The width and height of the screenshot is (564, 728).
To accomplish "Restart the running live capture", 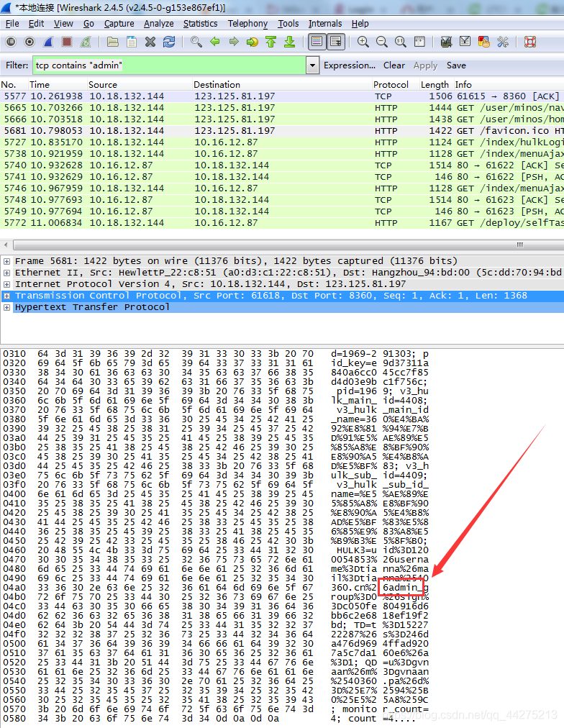I will click(x=86, y=42).
